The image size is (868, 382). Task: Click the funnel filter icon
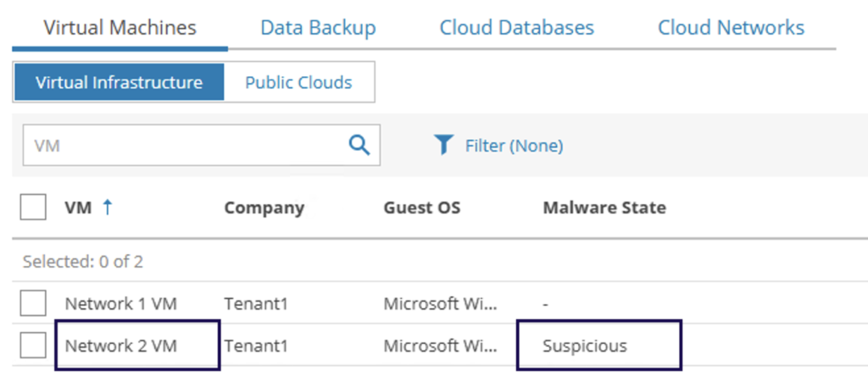tap(443, 146)
